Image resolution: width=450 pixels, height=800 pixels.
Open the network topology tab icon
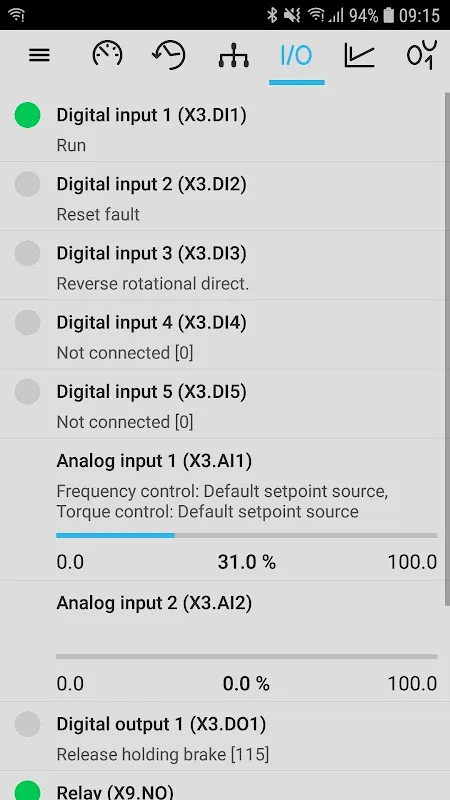[x=234, y=55]
